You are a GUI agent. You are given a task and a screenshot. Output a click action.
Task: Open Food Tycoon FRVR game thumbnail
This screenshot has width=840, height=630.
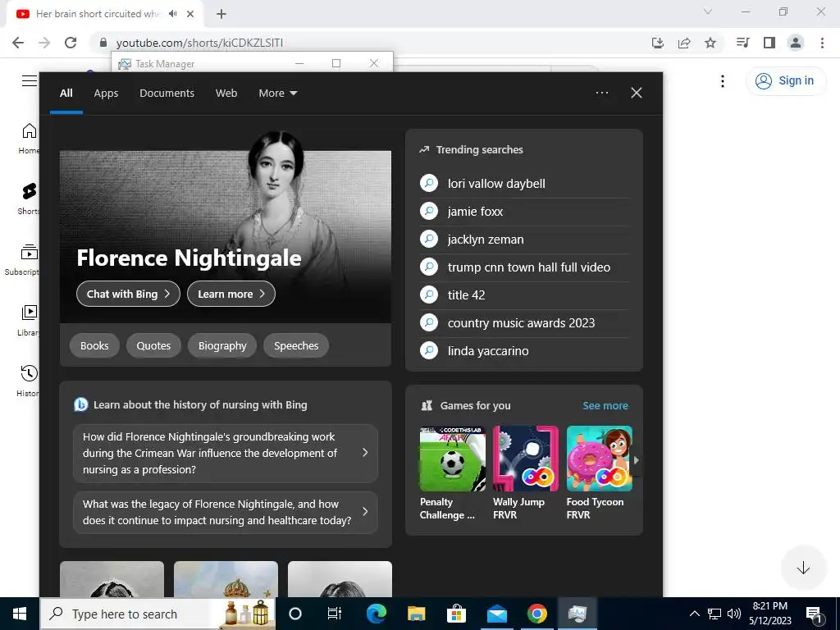click(x=600, y=459)
